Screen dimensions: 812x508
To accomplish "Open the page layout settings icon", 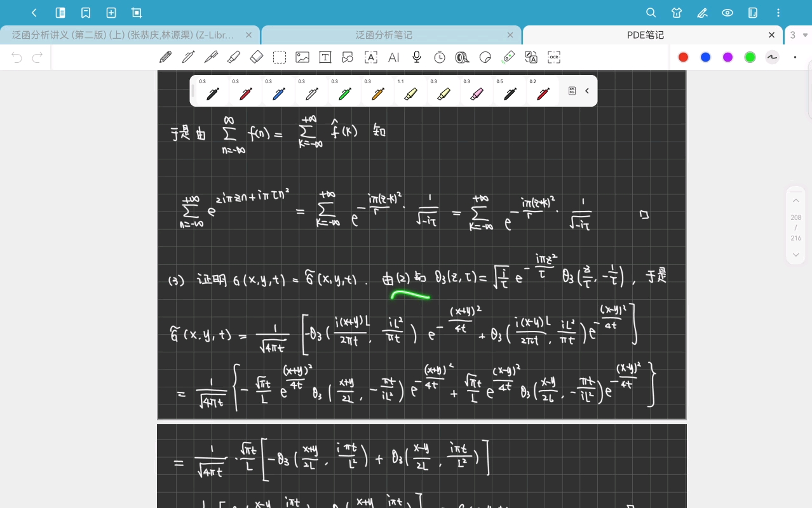I will pyautogui.click(x=753, y=13).
